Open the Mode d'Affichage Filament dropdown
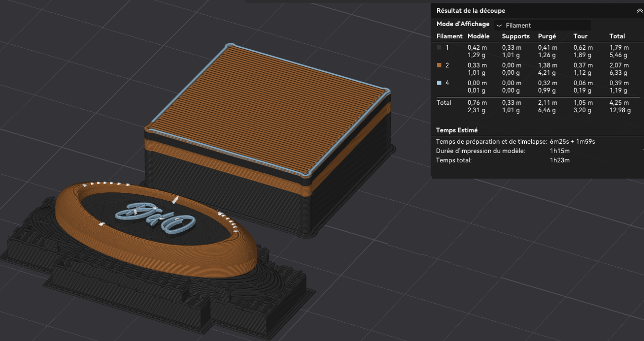Viewport: 644px width, 341px height. coord(542,25)
